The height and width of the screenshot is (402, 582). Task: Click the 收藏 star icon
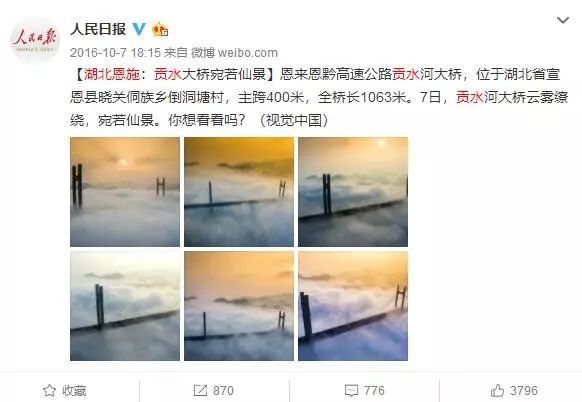(49, 390)
